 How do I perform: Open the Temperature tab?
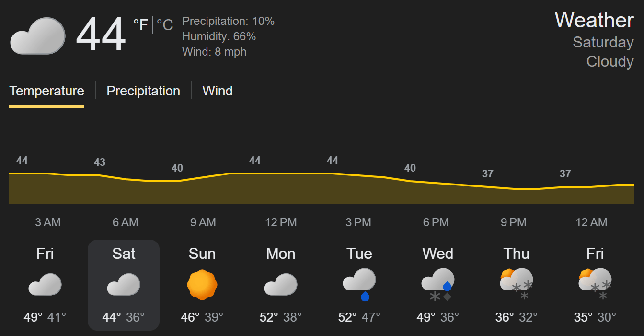[46, 91]
